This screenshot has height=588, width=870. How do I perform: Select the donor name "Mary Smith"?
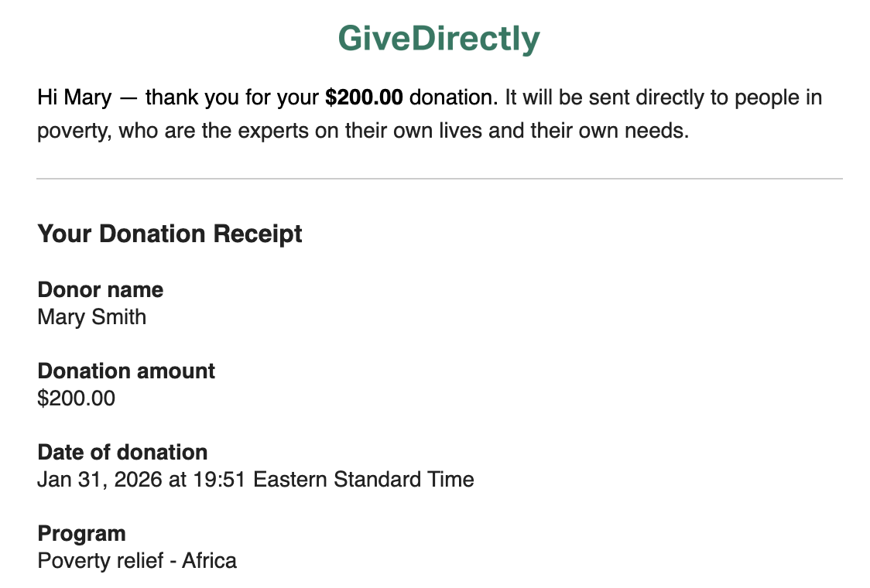coord(91,317)
